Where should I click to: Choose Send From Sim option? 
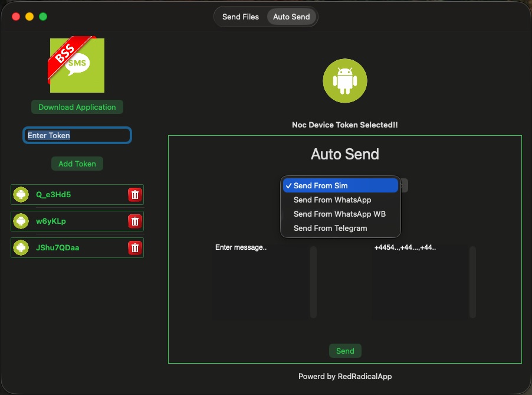[340, 185]
